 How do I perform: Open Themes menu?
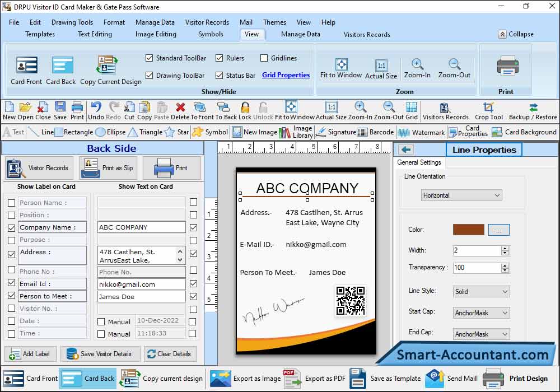[274, 22]
